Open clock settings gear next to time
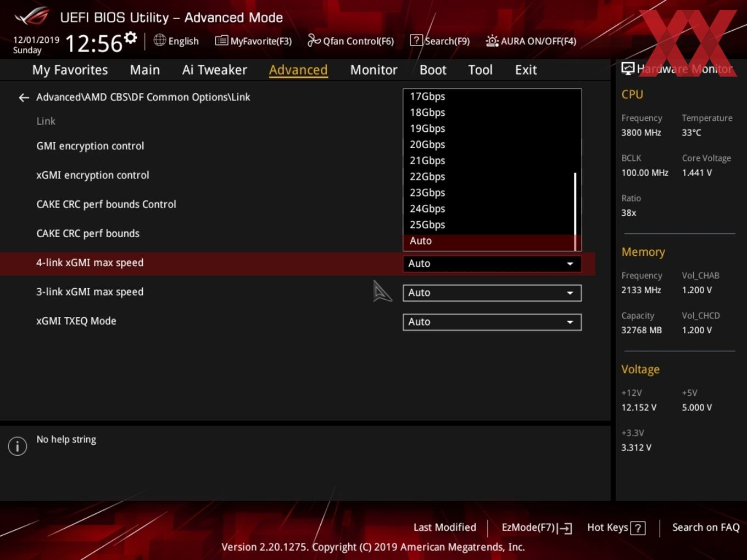 [131, 38]
